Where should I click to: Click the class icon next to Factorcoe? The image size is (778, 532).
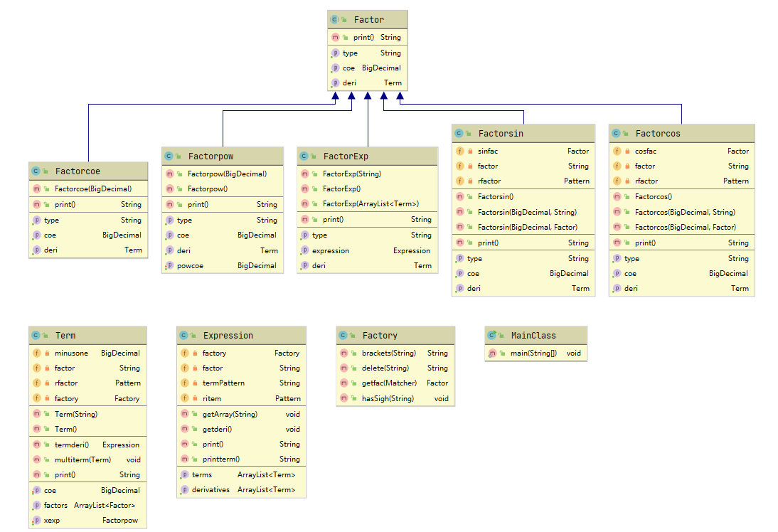(x=36, y=171)
